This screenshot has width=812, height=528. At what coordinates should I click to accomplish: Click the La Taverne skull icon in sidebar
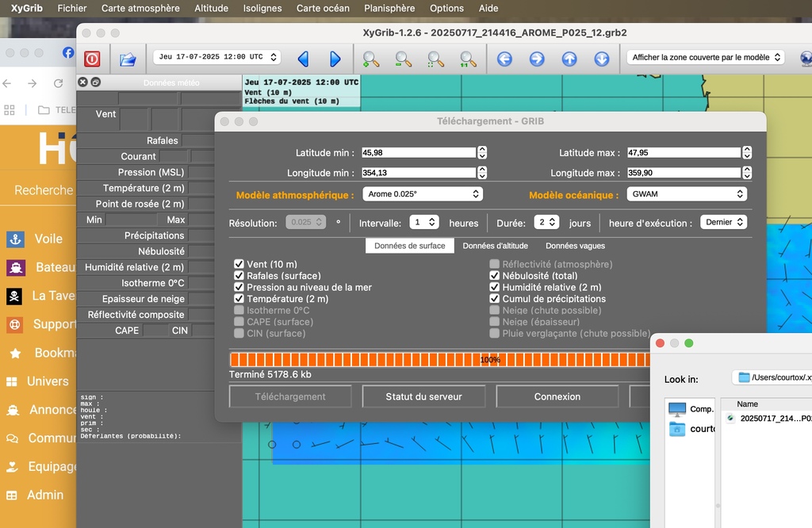pyautogui.click(x=14, y=296)
